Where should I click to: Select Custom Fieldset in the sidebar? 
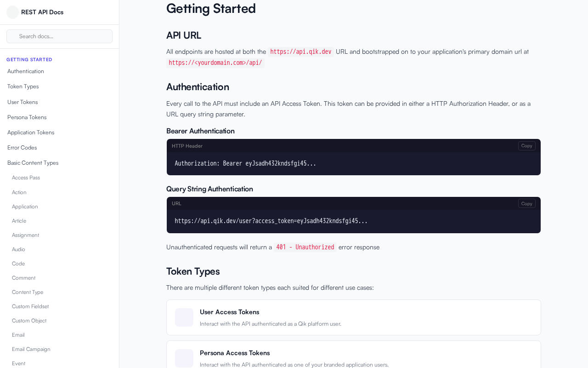(30, 306)
